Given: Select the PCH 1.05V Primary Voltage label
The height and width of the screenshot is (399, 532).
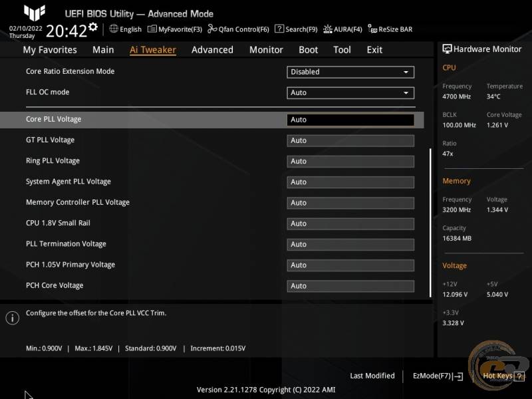Looking at the screenshot, I should click(70, 265).
